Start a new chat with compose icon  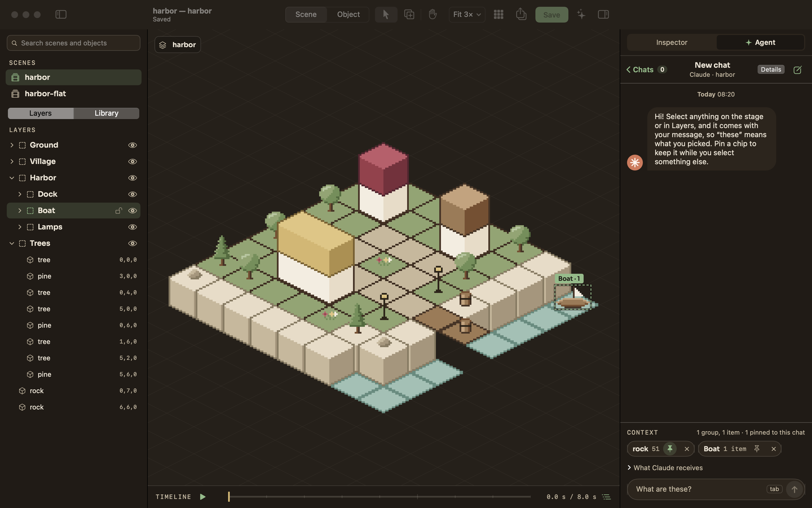pyautogui.click(x=797, y=69)
